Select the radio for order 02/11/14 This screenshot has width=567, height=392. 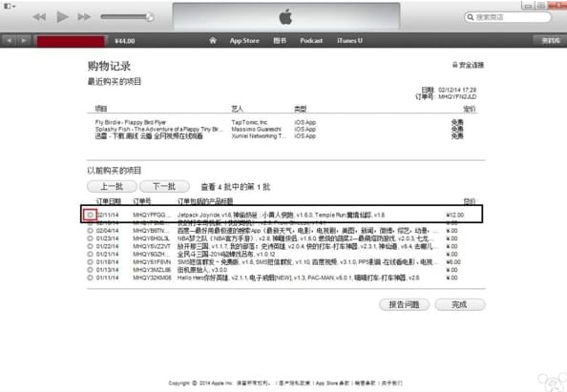(x=90, y=215)
